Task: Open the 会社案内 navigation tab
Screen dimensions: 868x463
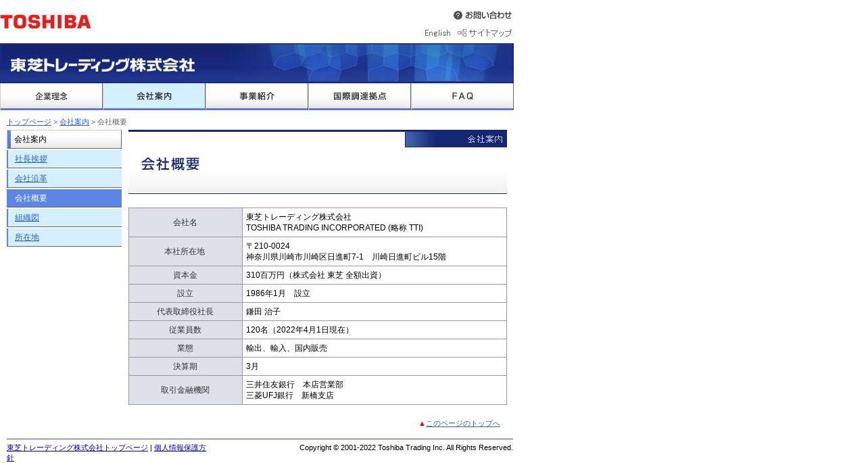Action: click(154, 97)
